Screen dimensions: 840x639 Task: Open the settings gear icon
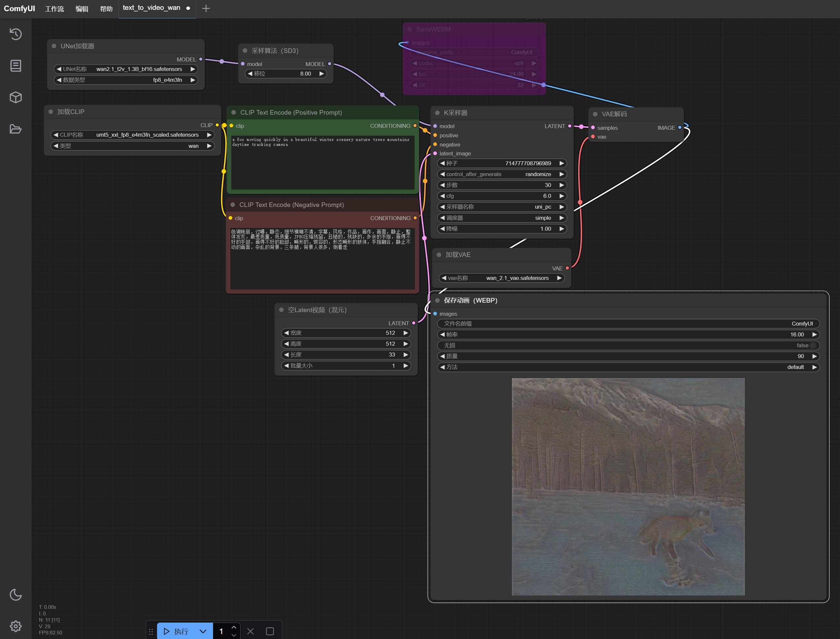point(15,626)
